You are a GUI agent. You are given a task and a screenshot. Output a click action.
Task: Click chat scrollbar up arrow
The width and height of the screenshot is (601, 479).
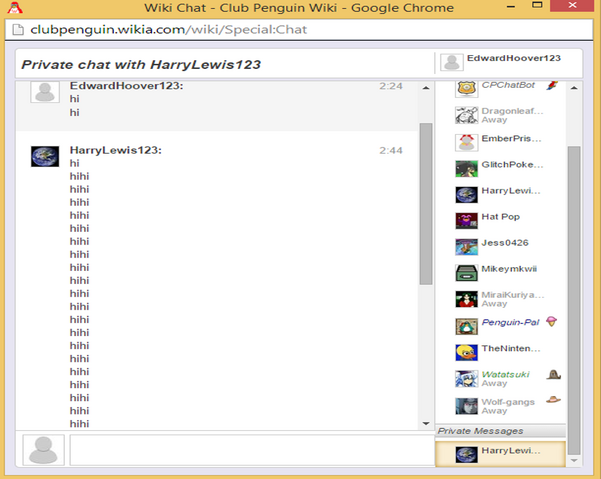(x=425, y=88)
